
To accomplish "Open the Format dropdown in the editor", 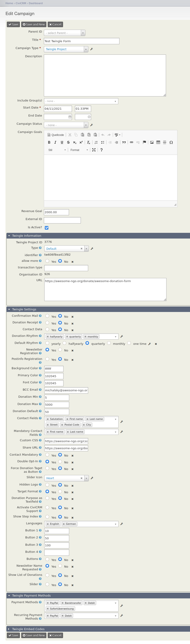I will [x=79, y=150].
